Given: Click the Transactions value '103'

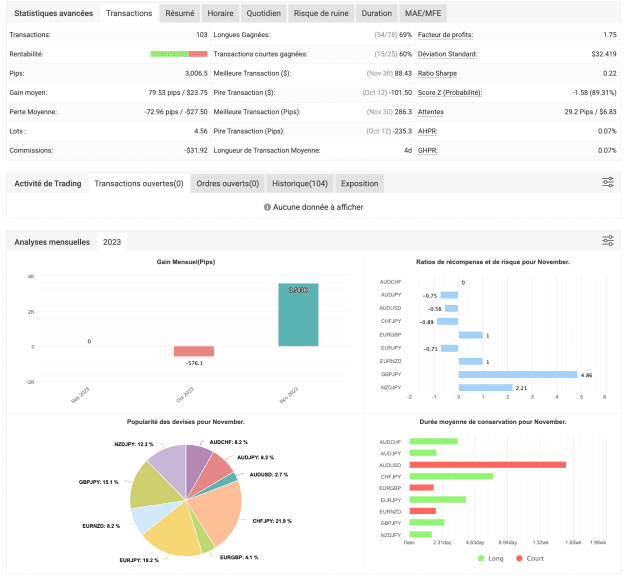Looking at the screenshot, I should coord(202,35).
